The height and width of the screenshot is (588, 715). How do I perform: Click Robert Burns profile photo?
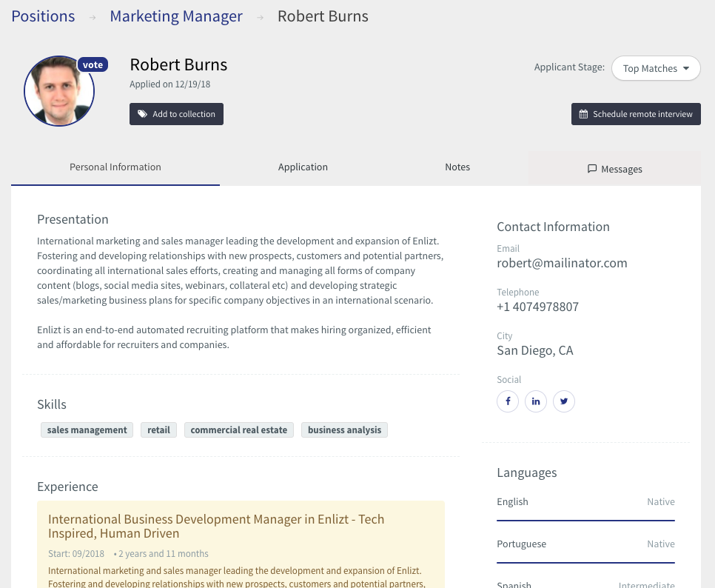tap(59, 91)
